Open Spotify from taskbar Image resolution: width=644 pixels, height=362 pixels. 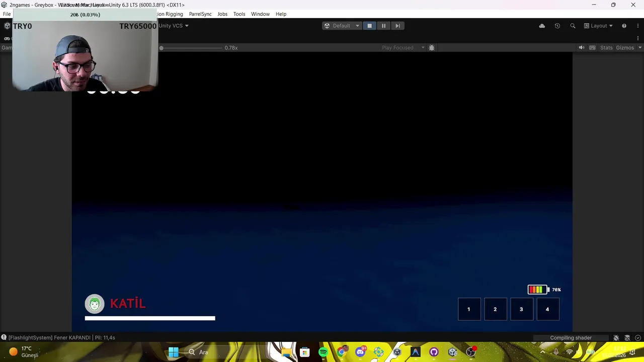pos(323,352)
